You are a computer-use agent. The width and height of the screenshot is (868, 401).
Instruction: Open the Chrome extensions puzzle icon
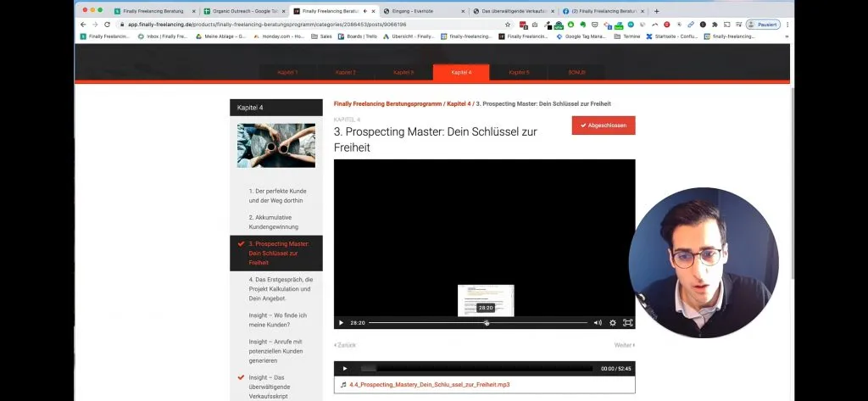tap(715, 25)
